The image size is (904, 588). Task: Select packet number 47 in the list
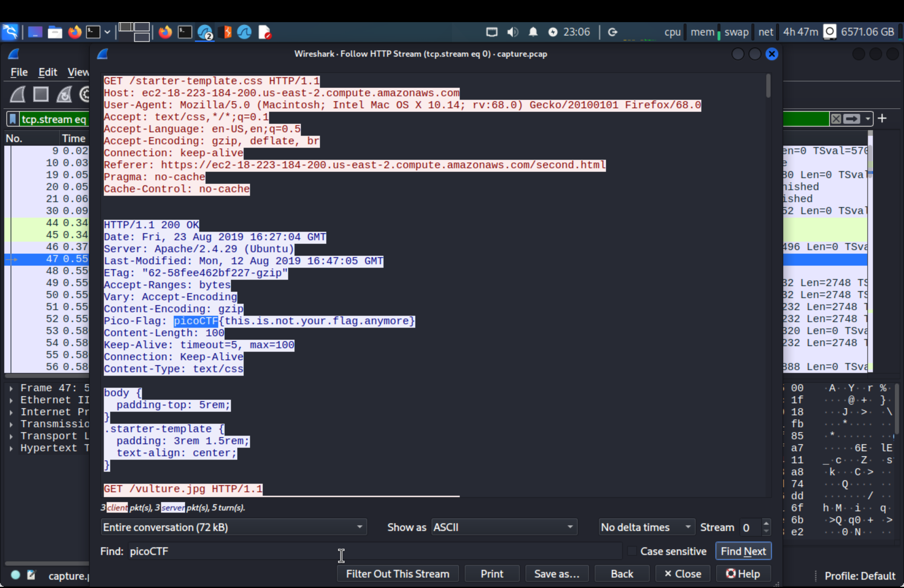(47, 259)
